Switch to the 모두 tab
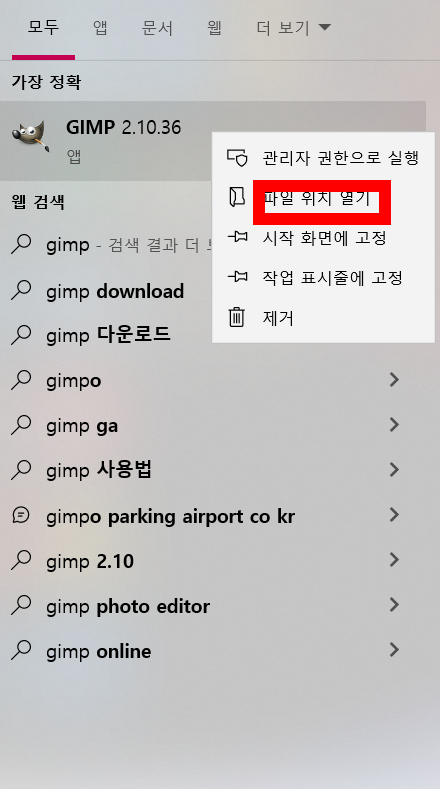The height and width of the screenshot is (789, 440). click(x=43, y=27)
